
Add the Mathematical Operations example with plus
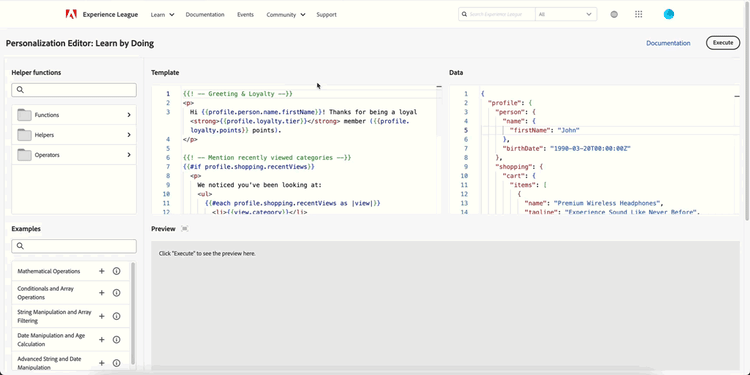click(x=101, y=271)
